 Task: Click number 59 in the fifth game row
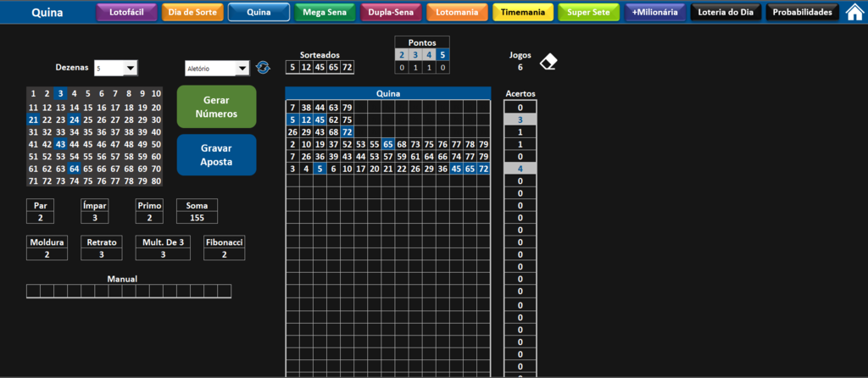401,157
